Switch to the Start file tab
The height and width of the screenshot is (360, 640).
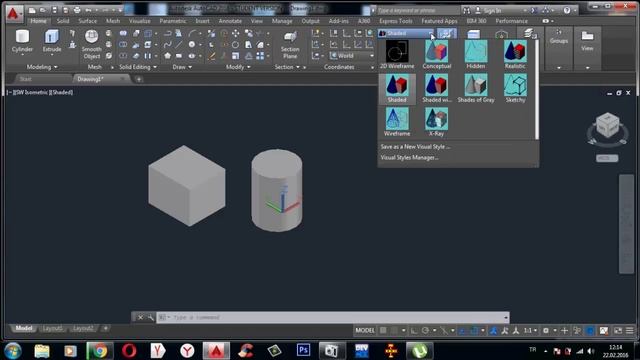[25, 79]
